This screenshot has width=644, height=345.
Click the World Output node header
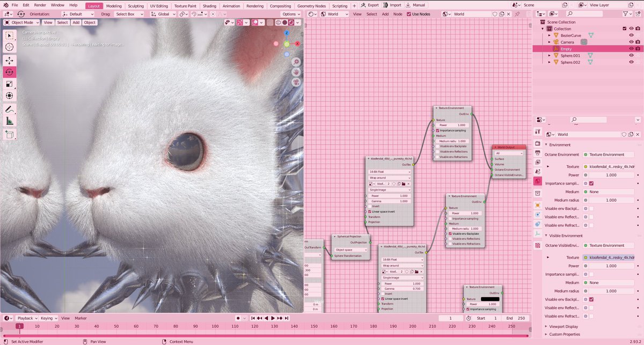coord(509,147)
